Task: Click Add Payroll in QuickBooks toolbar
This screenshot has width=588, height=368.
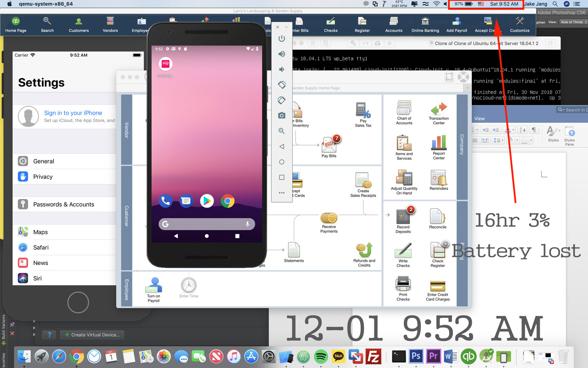Action: (457, 24)
